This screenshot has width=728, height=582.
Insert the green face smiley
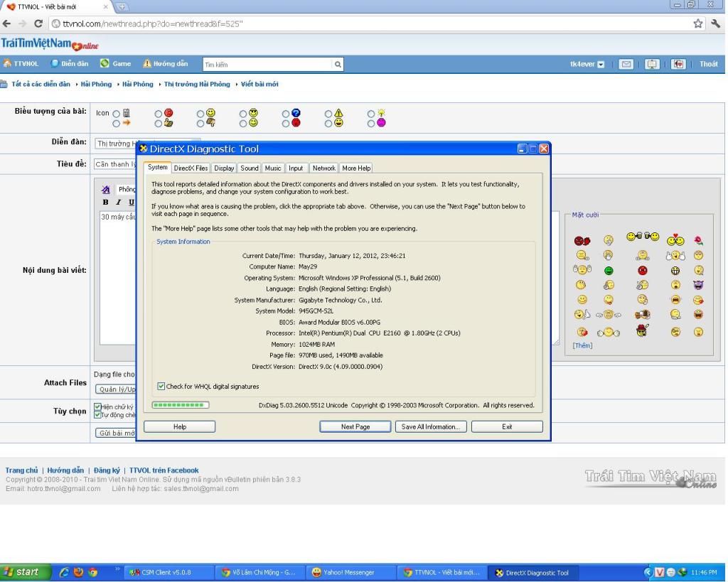coord(609,271)
